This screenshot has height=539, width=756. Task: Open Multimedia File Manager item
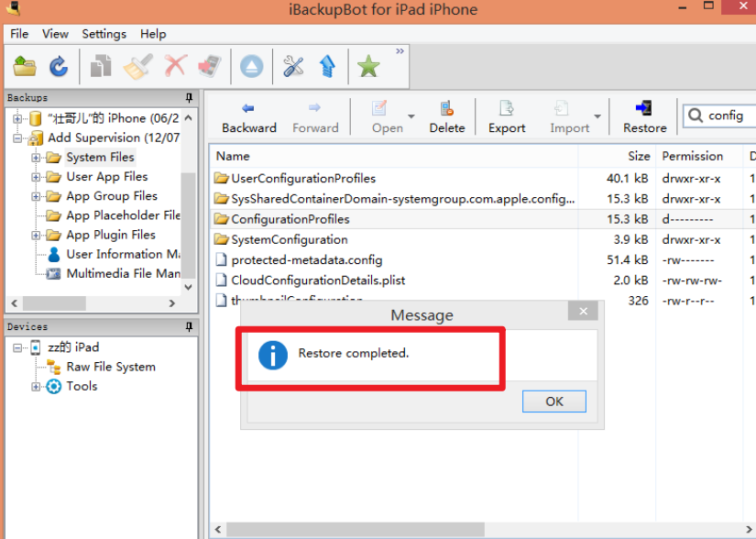tap(123, 273)
